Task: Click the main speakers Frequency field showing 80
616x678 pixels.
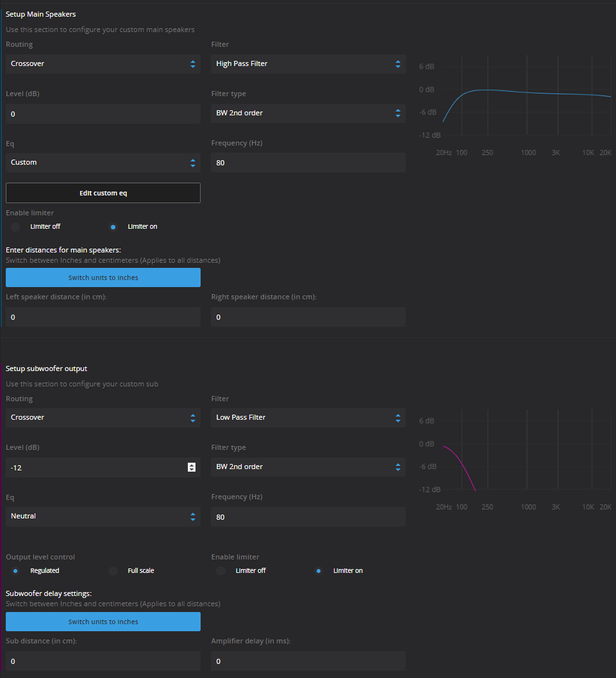Action: (308, 162)
